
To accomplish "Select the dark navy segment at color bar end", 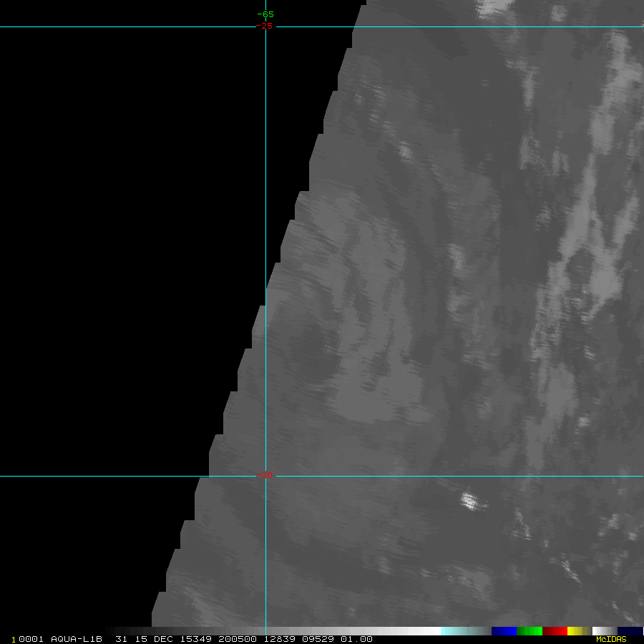I will (x=630, y=631).
